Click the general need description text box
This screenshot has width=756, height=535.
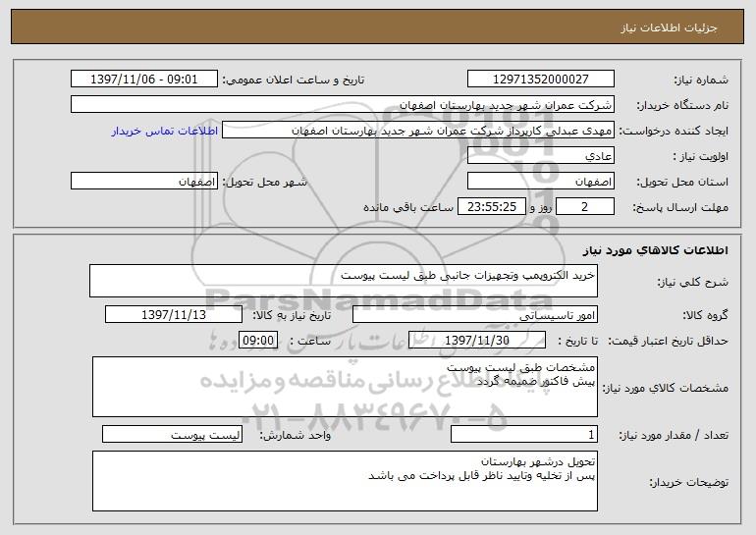click(344, 281)
